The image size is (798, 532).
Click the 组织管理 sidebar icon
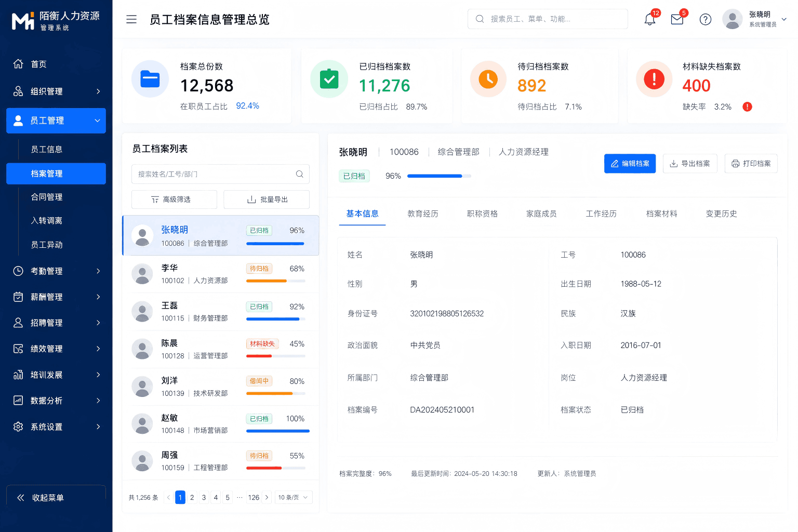(x=18, y=91)
